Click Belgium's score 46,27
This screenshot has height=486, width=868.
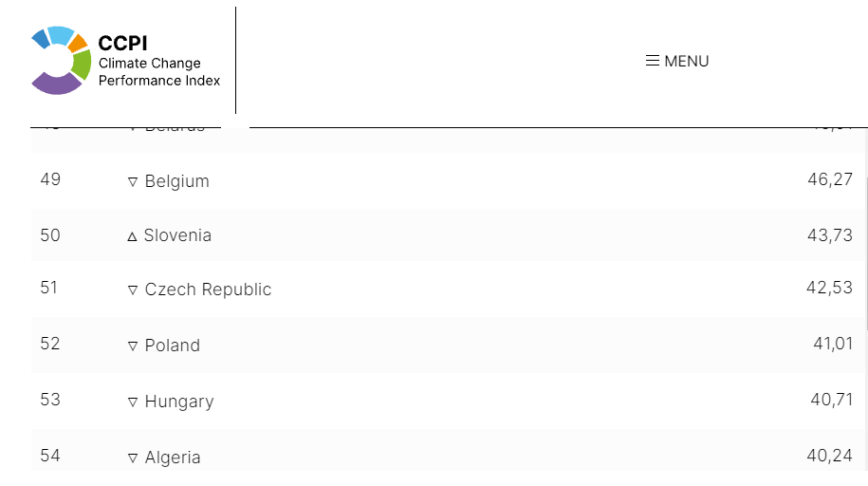point(830,179)
